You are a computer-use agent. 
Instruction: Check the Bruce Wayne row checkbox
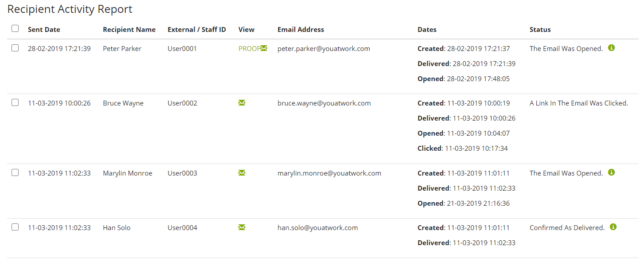(x=15, y=102)
